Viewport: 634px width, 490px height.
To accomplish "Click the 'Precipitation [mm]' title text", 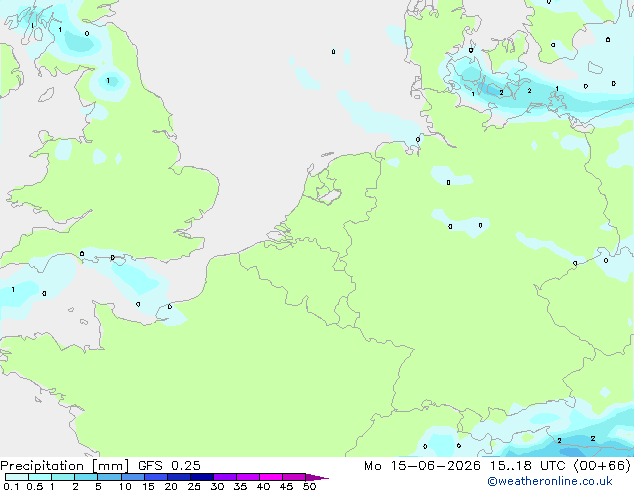I will [x=65, y=466].
